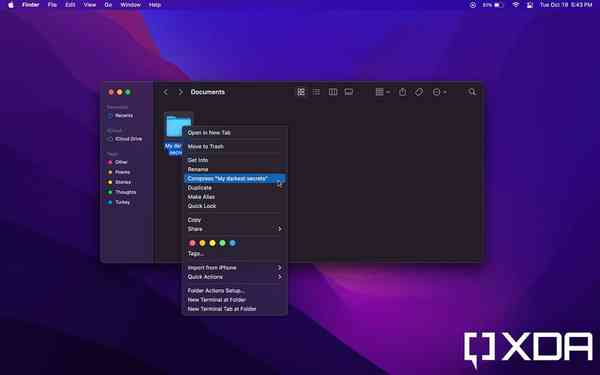Select the Turkey tag in sidebar

pos(119,202)
